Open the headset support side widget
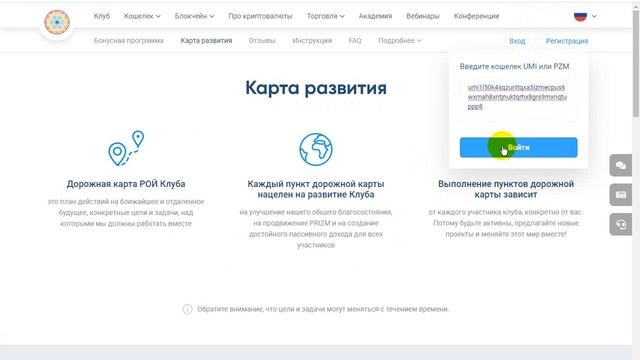 click(621, 224)
